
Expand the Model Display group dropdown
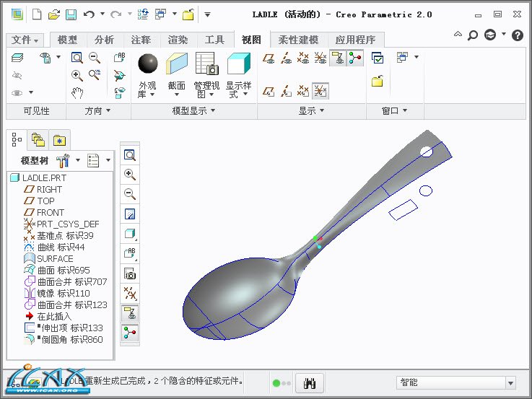(x=193, y=110)
